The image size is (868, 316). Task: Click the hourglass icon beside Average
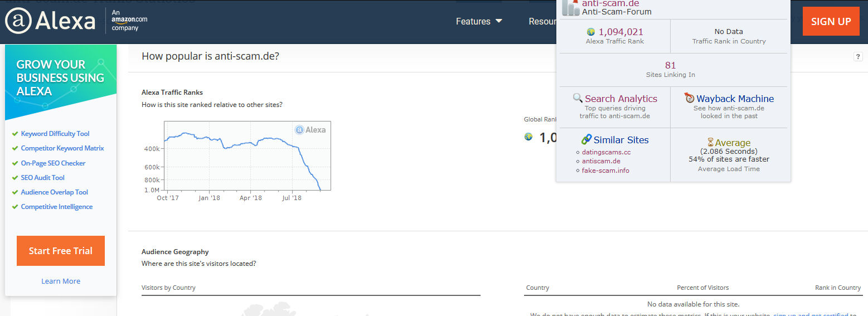(710, 143)
